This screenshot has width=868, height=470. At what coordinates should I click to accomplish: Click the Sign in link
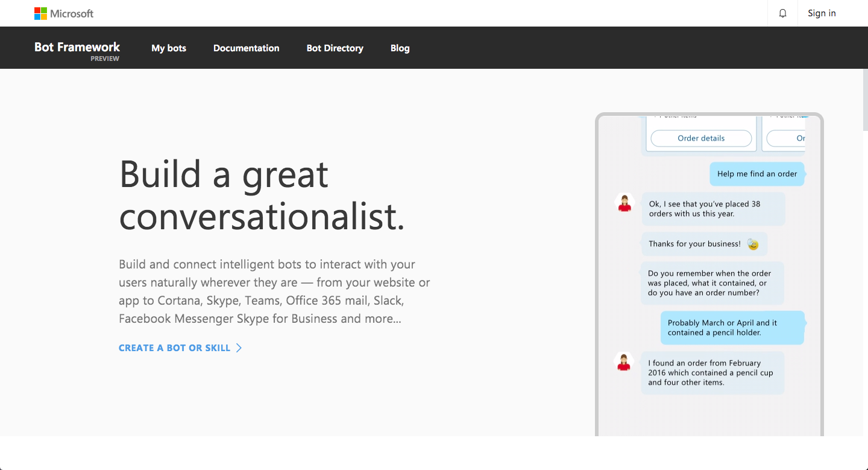coord(822,13)
